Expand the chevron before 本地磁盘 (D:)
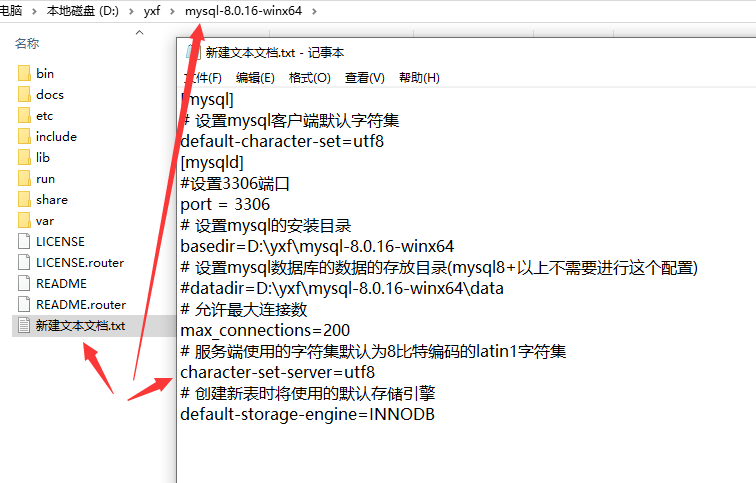Screen dimensions: 756x483 tap(34, 11)
